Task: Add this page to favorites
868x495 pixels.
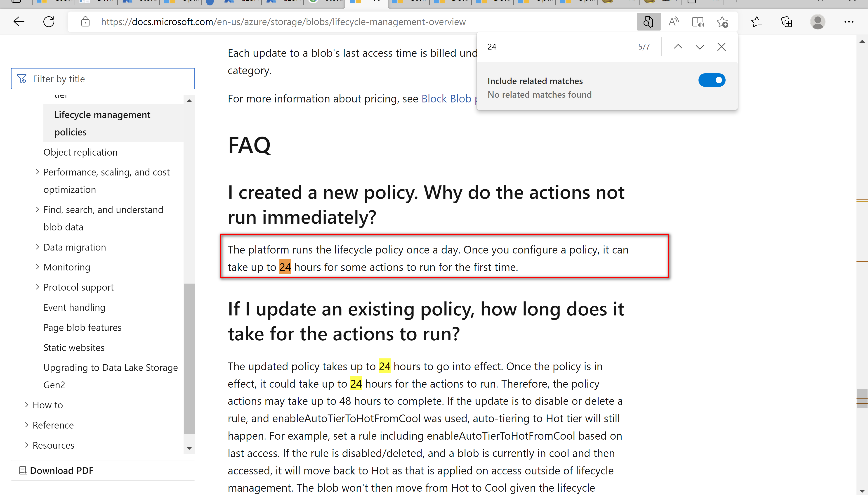Action: pos(722,21)
